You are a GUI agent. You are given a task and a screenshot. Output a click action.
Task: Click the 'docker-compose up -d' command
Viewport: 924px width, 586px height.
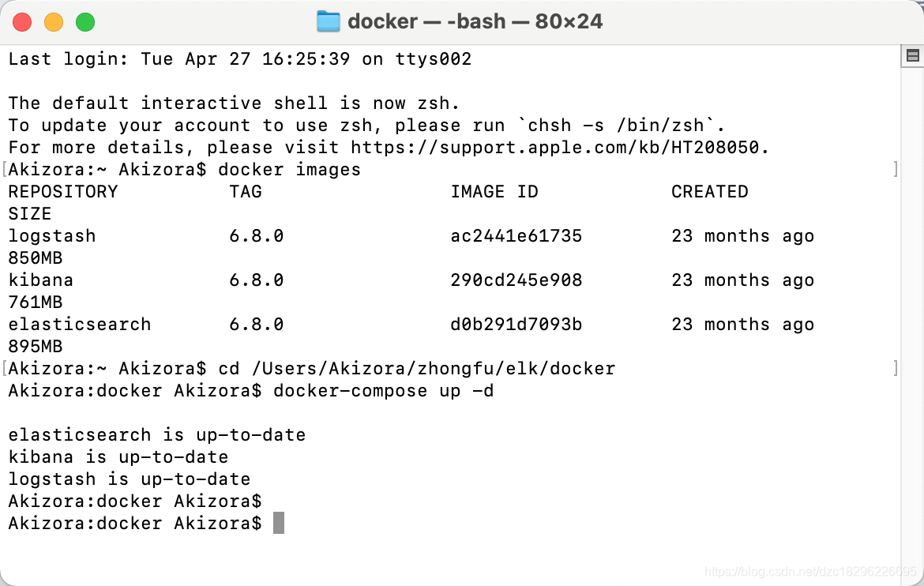(384, 391)
